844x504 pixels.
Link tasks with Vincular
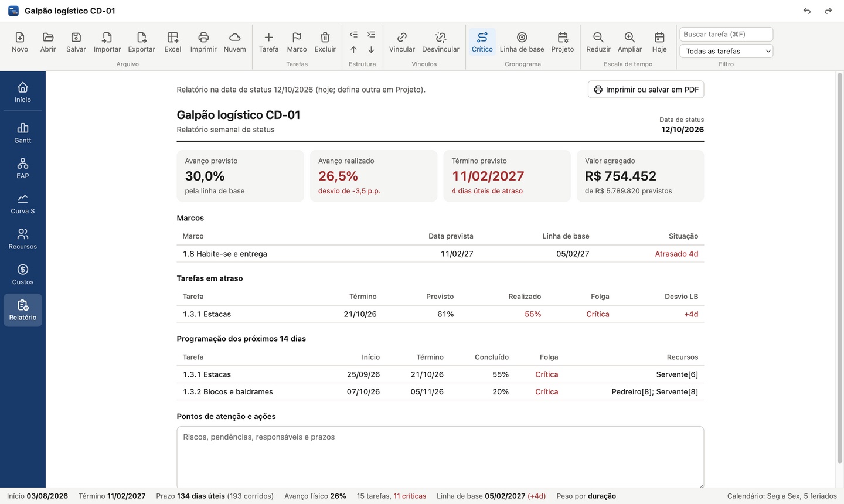[402, 42]
